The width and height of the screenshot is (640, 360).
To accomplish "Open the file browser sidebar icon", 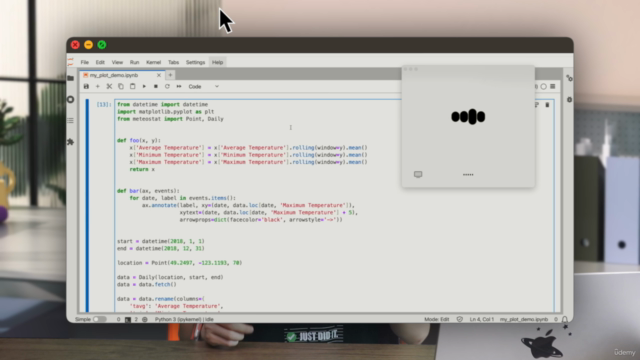I will [x=71, y=78].
